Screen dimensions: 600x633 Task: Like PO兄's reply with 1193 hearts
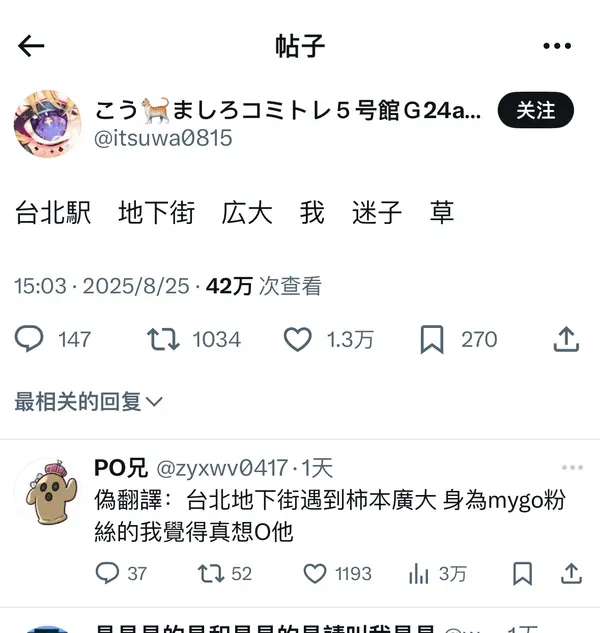pos(315,573)
